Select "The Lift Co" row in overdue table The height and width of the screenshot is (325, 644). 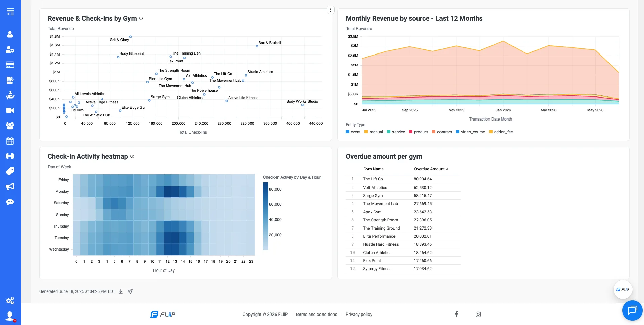click(x=403, y=179)
